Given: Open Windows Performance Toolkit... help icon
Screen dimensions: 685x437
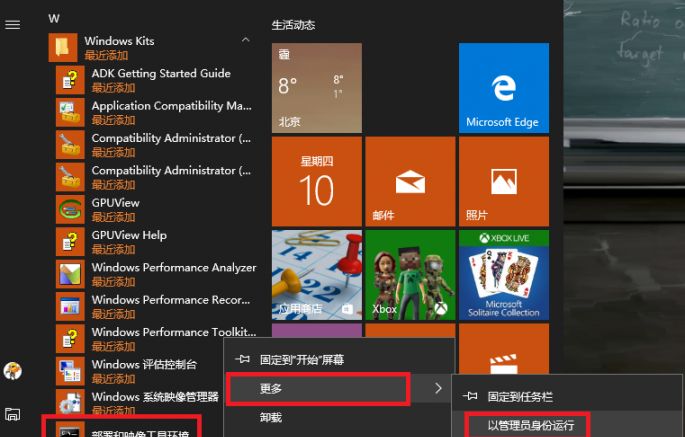Looking at the screenshot, I should click(x=70, y=339).
